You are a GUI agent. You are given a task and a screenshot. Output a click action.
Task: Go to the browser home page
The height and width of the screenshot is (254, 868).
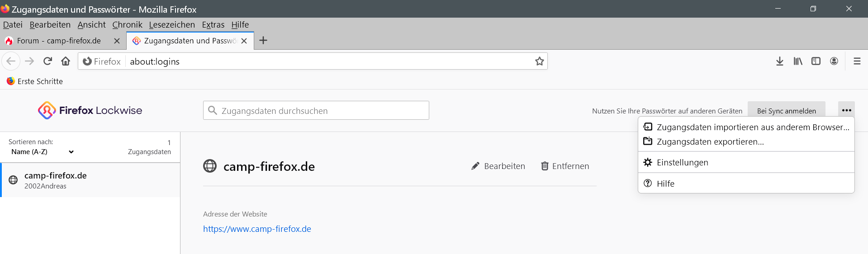[x=66, y=61]
